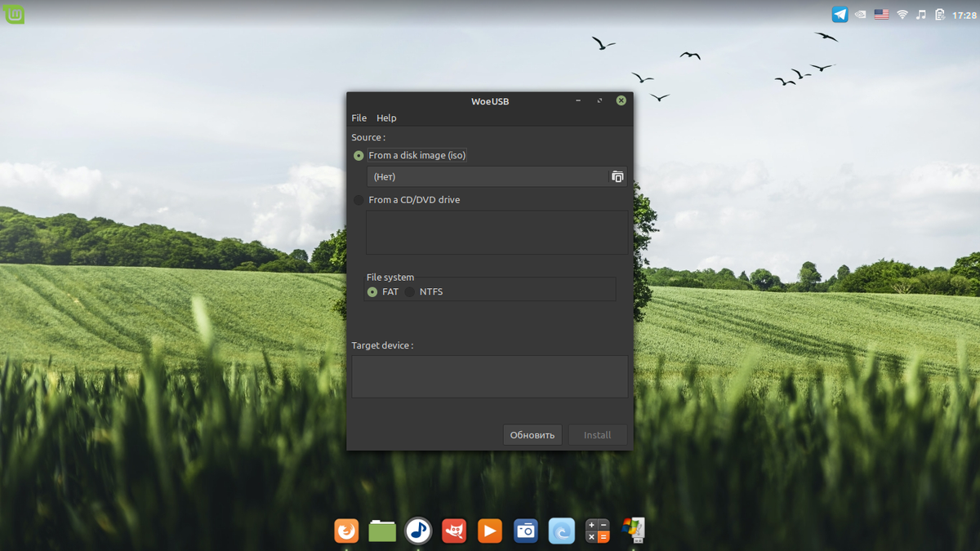Browse for an ISO file with folder icon
Viewport: 980px width, 551px height.
tap(617, 176)
